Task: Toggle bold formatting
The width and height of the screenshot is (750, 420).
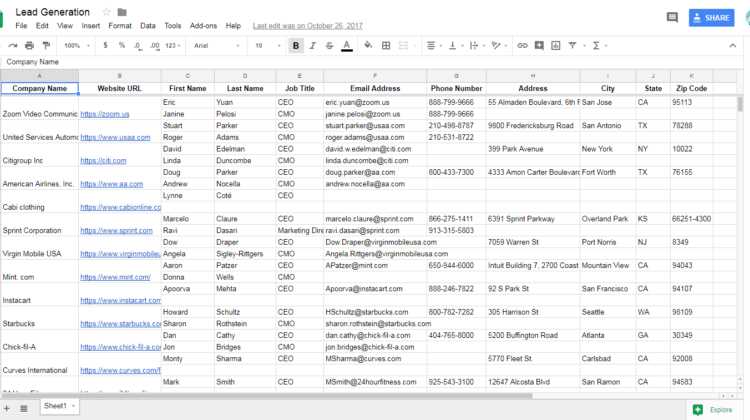Action: click(x=296, y=45)
